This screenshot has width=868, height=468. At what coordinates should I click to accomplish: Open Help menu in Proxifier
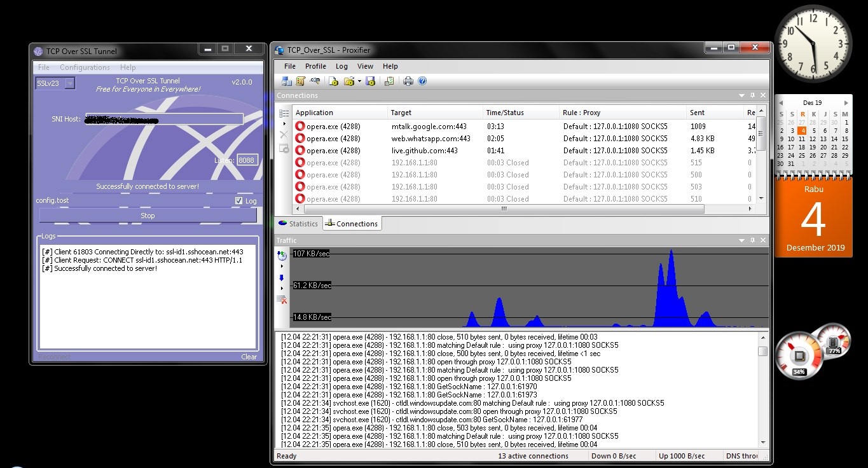click(390, 66)
